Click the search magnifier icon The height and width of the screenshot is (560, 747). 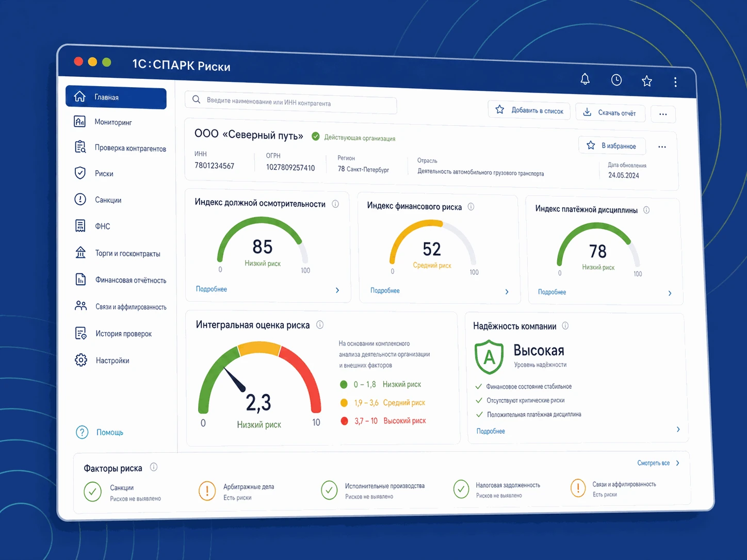pos(196,99)
